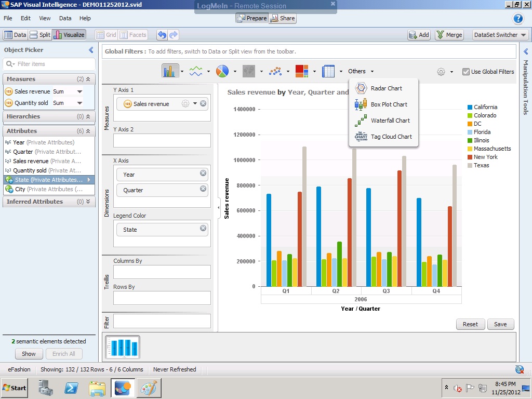
Task: Click the Filter items search field
Action: [49, 64]
